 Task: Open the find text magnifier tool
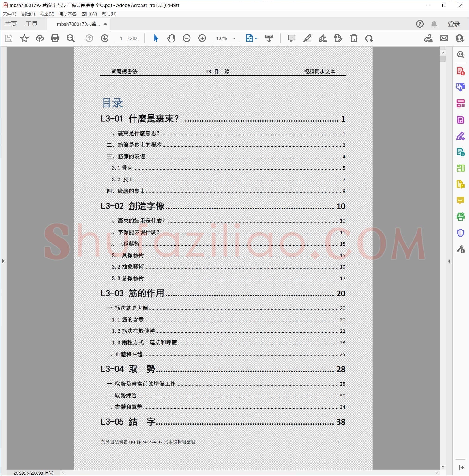pos(71,38)
